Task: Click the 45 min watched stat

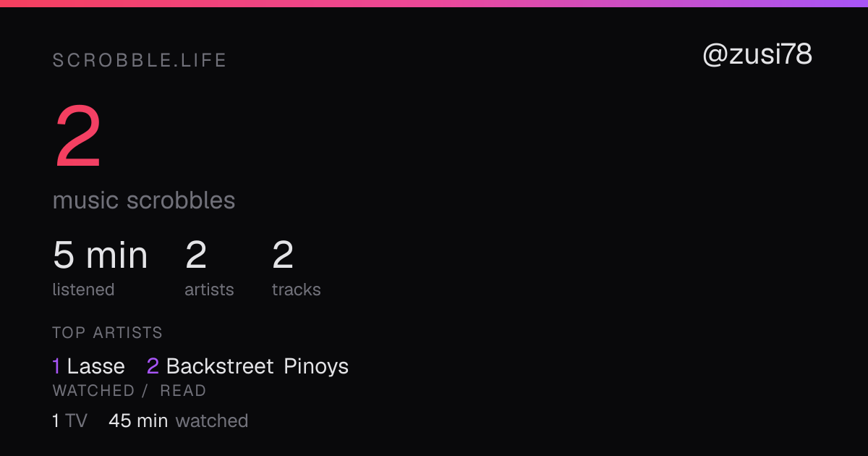Action: click(178, 421)
